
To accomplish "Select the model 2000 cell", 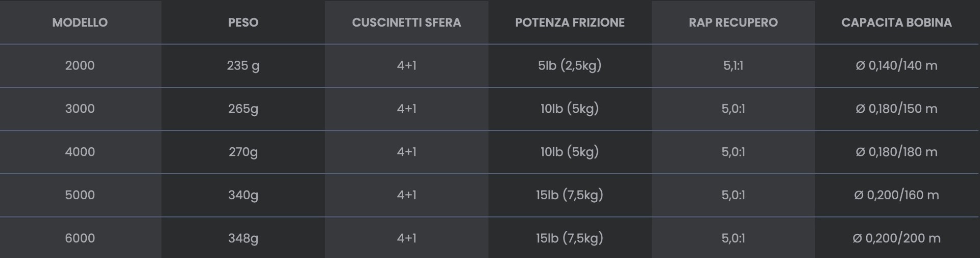I will (80, 65).
